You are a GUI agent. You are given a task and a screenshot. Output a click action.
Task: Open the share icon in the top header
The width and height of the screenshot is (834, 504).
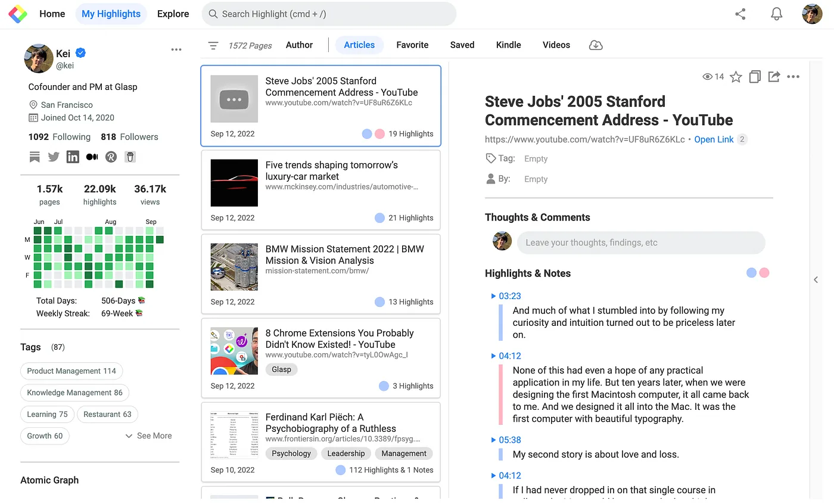(x=740, y=14)
